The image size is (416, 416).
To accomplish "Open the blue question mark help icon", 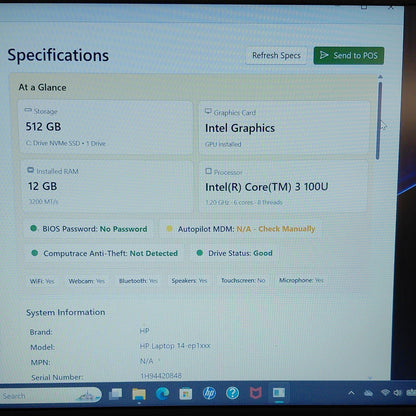I will [232, 393].
